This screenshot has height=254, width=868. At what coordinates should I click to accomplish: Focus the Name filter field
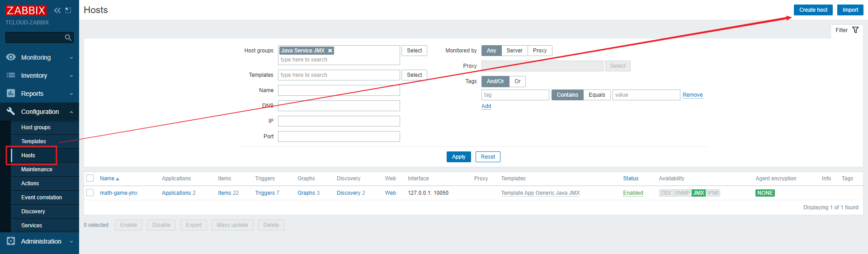point(339,90)
